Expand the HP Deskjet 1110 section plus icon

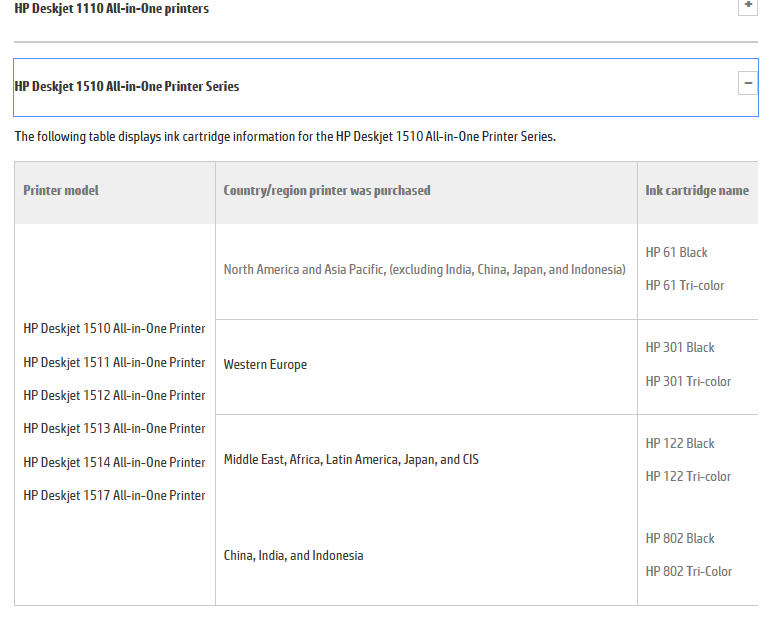(x=748, y=6)
